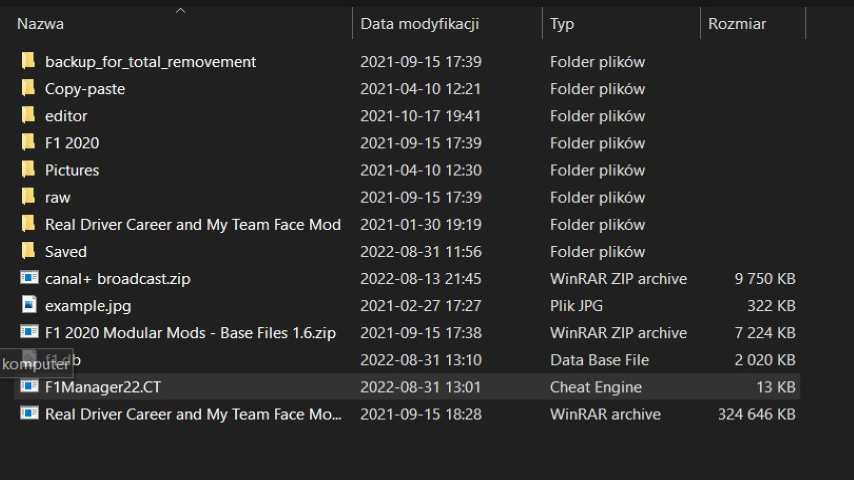Select the canal+ broadcast.zip archive icon

pos(28,278)
